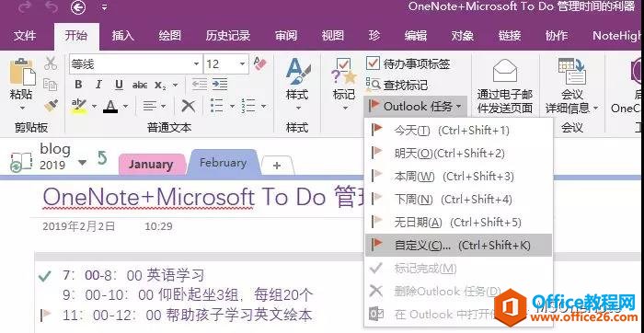The image size is (644, 333).
Task: Switch to the January section tab
Action: pyautogui.click(x=152, y=165)
